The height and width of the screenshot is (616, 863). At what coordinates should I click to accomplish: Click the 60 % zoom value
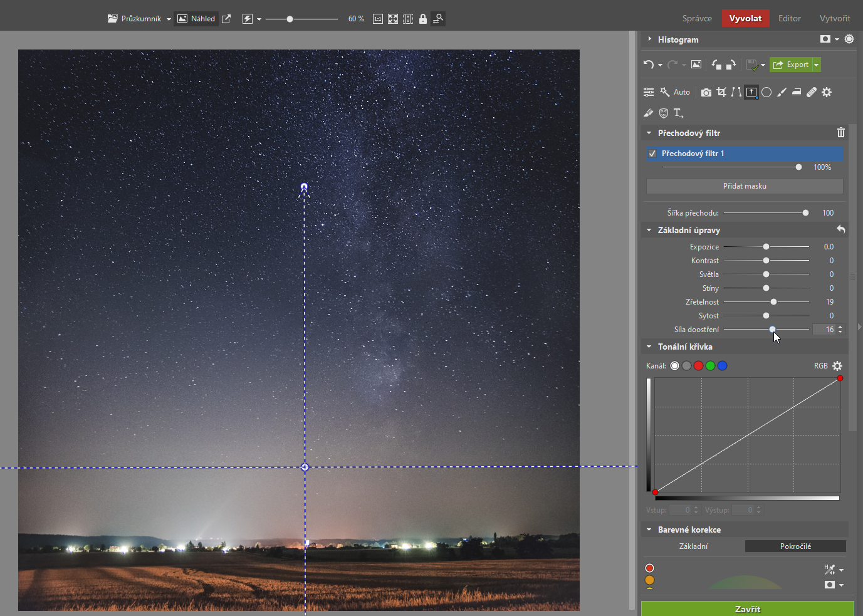click(356, 19)
